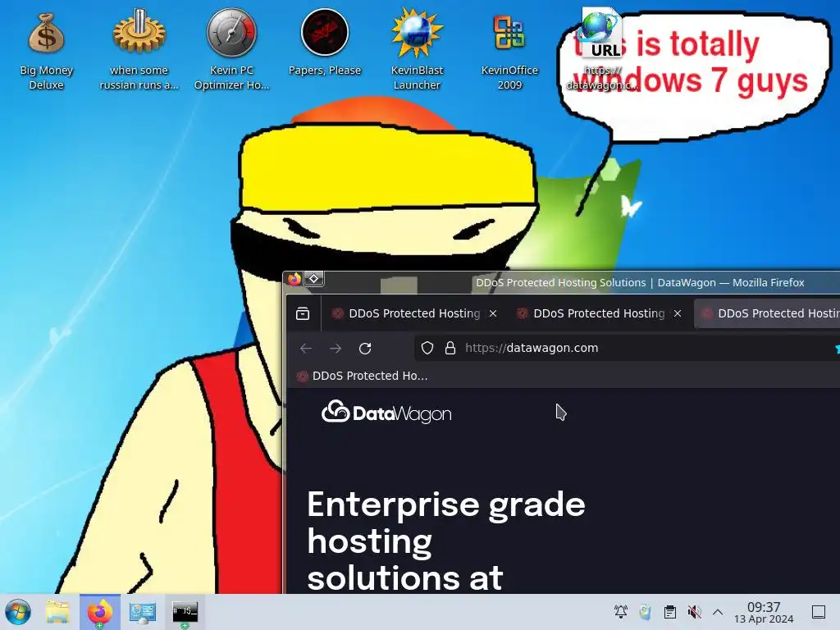Go back with the browser back arrow
Image resolution: width=840 pixels, height=630 pixels.
pos(306,348)
